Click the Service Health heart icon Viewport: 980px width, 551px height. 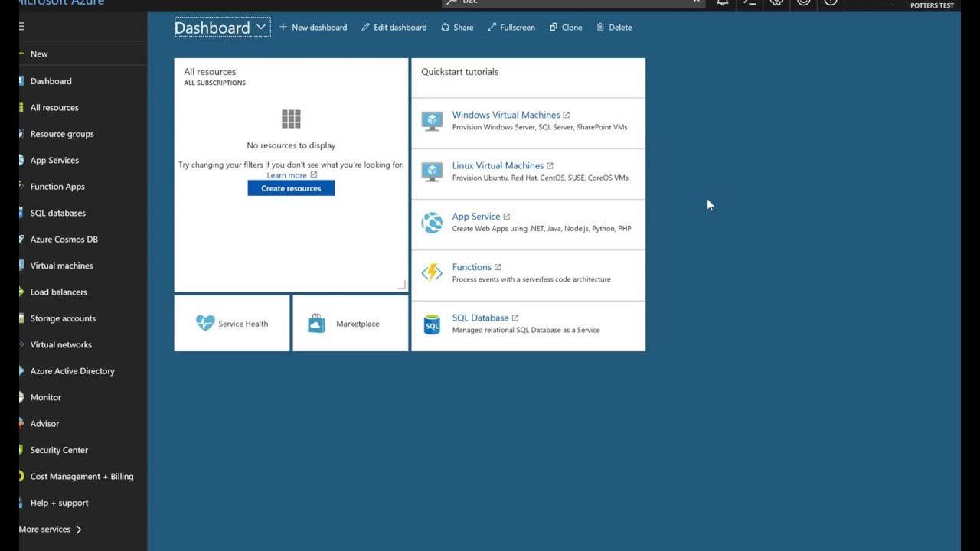(205, 323)
